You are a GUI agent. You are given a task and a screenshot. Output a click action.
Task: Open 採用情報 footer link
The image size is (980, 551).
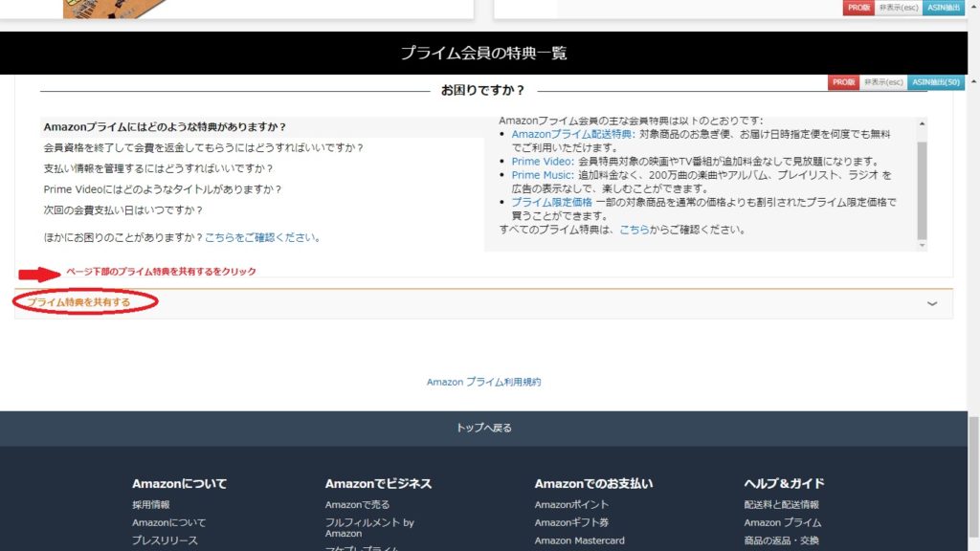[150, 504]
